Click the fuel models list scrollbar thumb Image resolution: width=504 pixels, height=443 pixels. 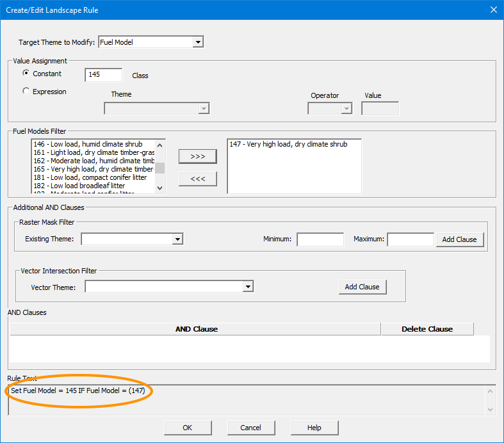point(159,168)
